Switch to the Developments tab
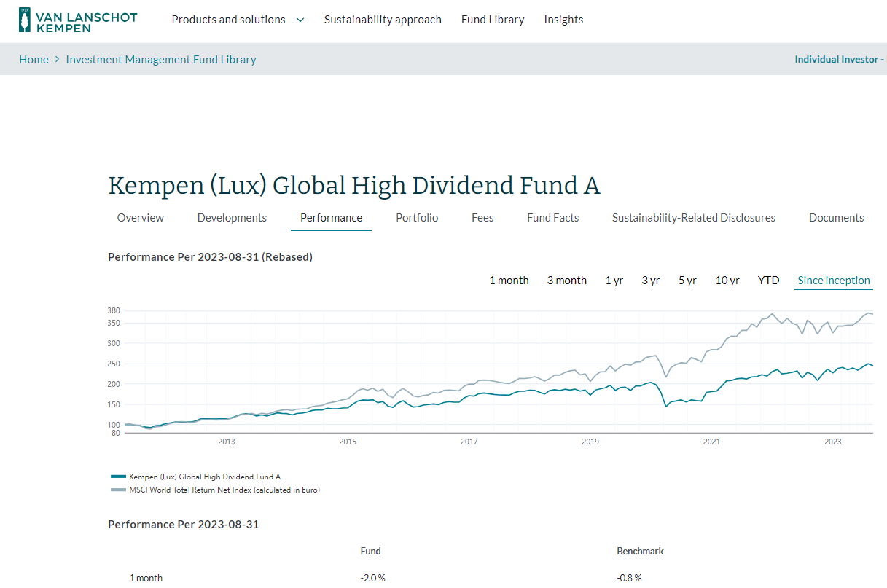Image resolution: width=887 pixels, height=588 pixels. (x=232, y=218)
